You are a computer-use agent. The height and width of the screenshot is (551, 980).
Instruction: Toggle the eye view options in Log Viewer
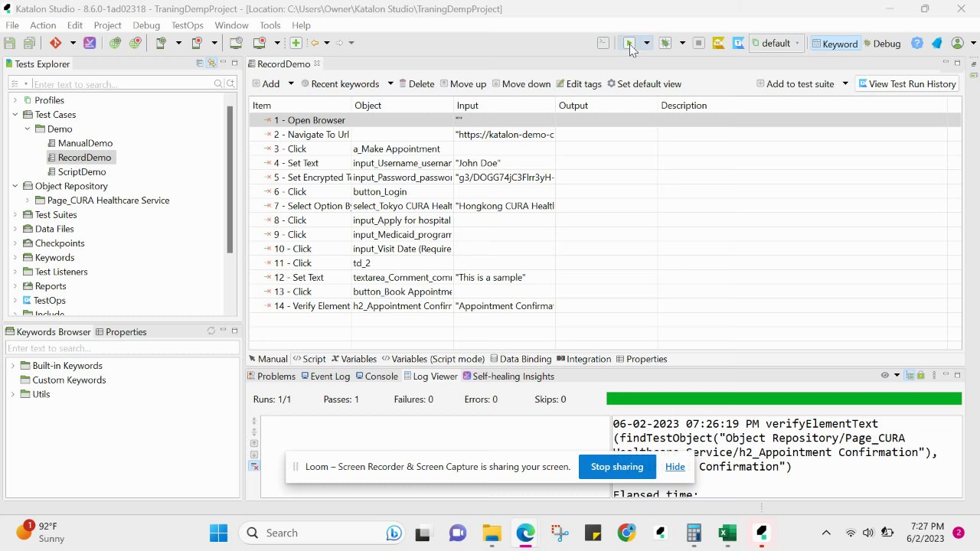click(885, 376)
